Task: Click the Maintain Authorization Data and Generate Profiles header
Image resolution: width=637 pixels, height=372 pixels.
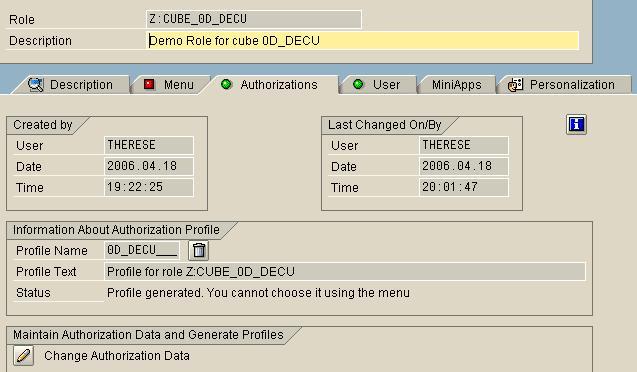Action: (x=148, y=335)
